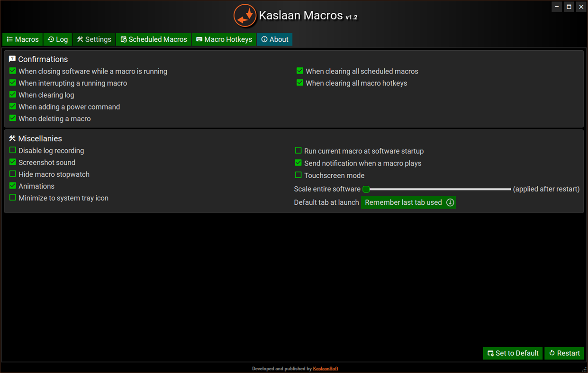
Task: Switch to the Macro Hotkeys tab
Action: pyautogui.click(x=224, y=39)
